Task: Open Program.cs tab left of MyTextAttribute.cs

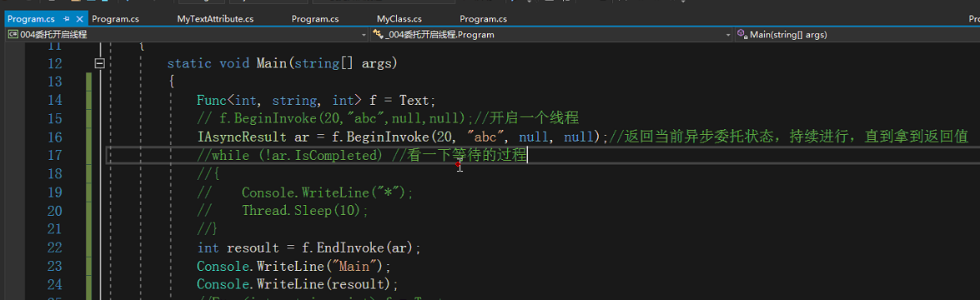Action: (x=116, y=18)
